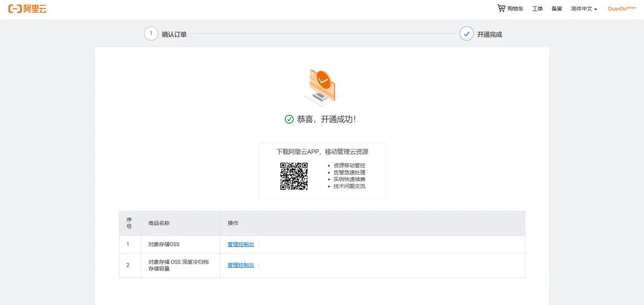Open 管理控制台 for 深度冷归档存储容量 row
Screen dimensions: 644x305
point(241,265)
